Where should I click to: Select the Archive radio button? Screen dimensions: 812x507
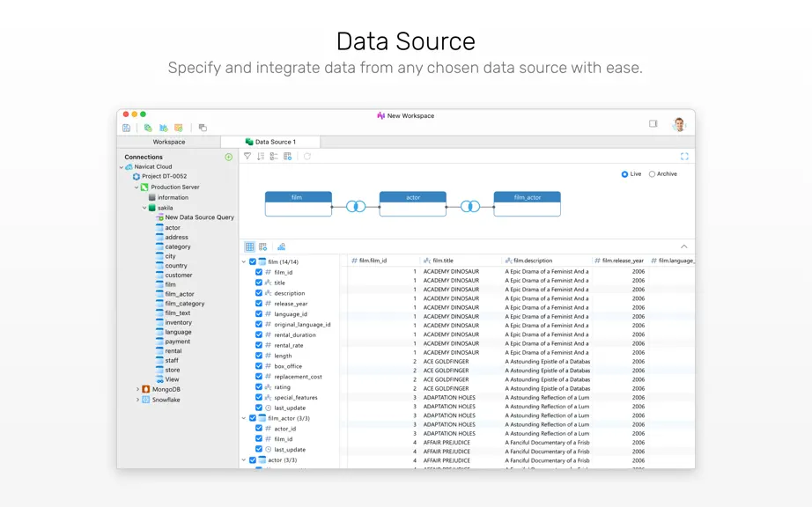[652, 174]
